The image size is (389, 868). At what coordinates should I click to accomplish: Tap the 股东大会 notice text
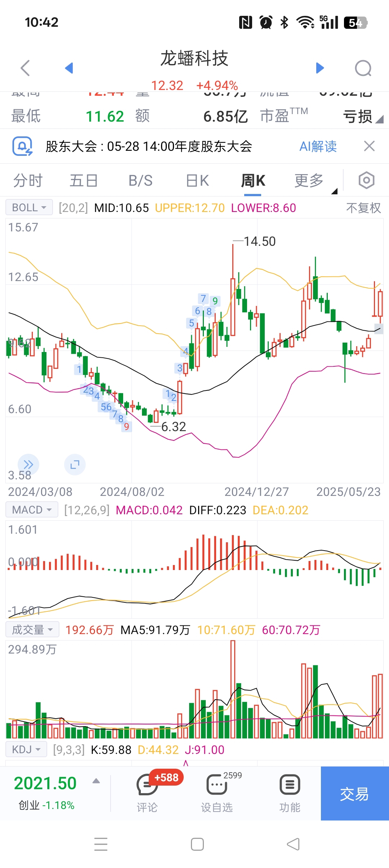click(149, 146)
